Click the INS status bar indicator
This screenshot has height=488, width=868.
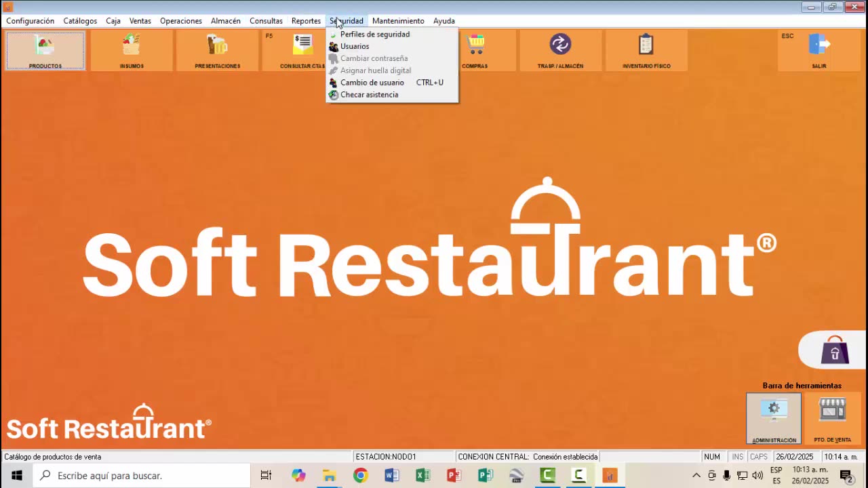[x=737, y=457]
